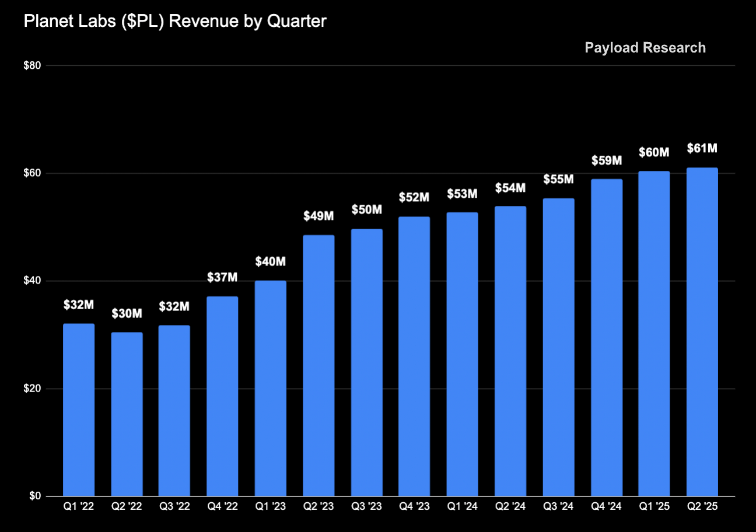Select the Q2 '23 blue bar
The height and width of the screenshot is (532, 756).
[x=318, y=366]
